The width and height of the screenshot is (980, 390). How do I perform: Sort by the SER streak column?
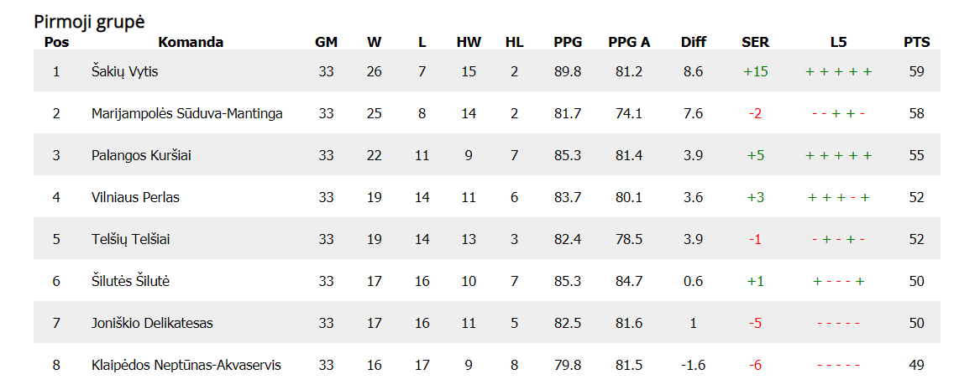click(x=755, y=42)
